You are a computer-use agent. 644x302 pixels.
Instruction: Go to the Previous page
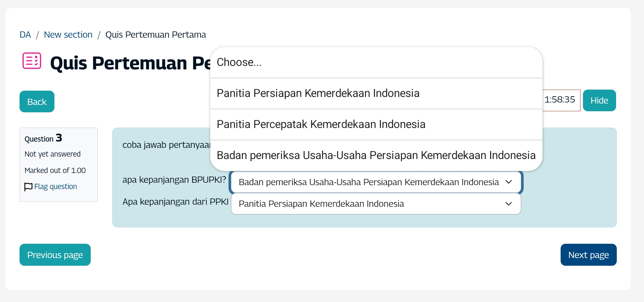(55, 255)
